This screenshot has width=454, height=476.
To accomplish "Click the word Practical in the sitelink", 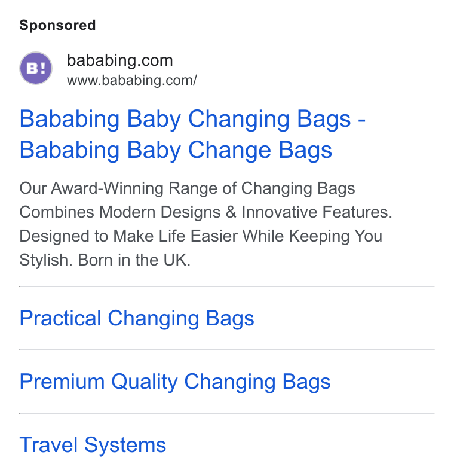I will (60, 318).
